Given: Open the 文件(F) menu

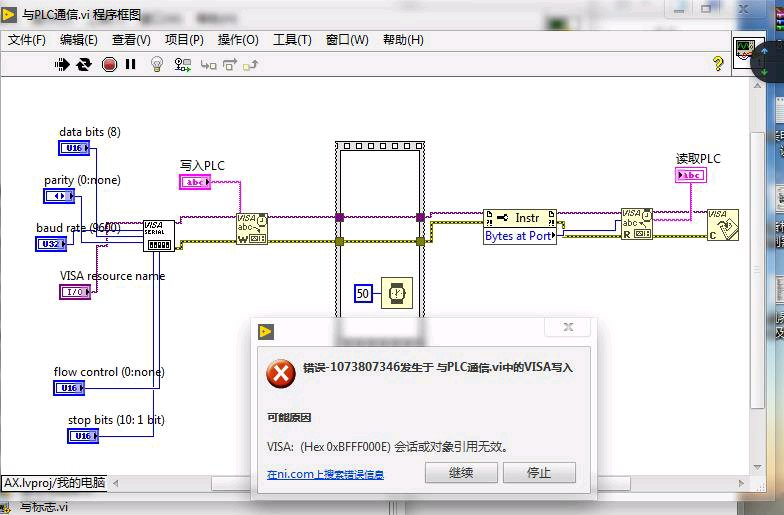Looking at the screenshot, I should click(26, 40).
